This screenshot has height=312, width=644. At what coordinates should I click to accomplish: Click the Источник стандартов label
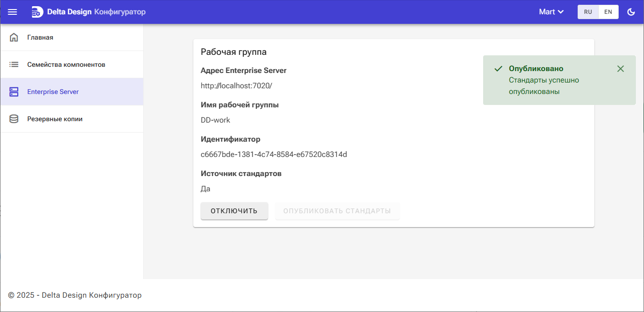(x=241, y=174)
